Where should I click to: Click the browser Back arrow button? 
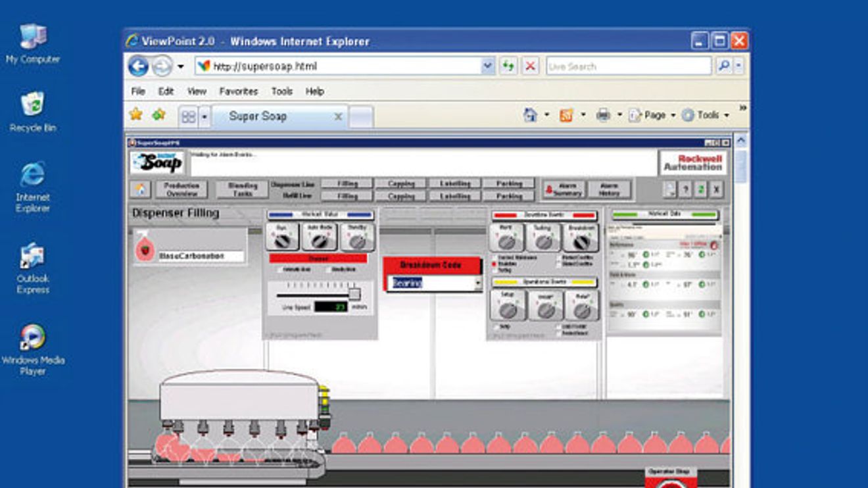(x=138, y=66)
